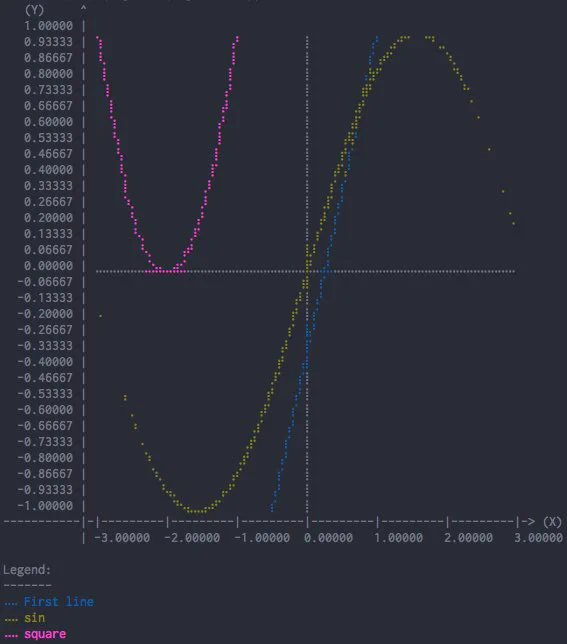Click the Y-axis label 0.60000
This screenshot has height=644, width=567.
pos(48,122)
